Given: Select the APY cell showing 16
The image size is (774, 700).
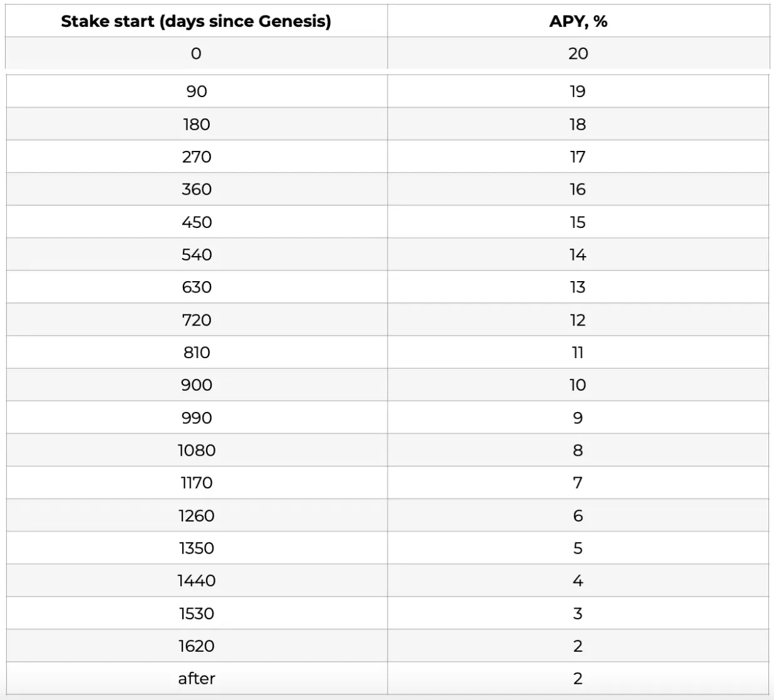Looking at the screenshot, I should click(x=578, y=189).
